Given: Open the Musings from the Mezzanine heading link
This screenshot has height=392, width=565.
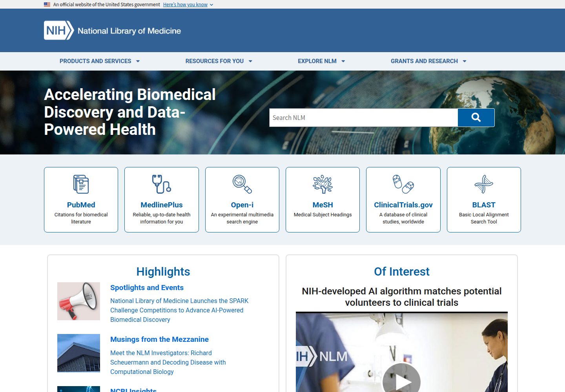Looking at the screenshot, I should pyautogui.click(x=159, y=339).
